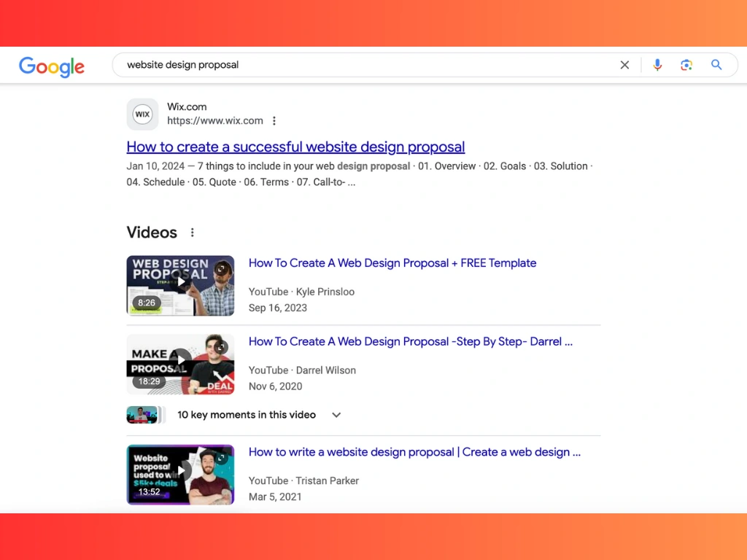Click the Wix favicon beside the result
The image size is (747, 560).
(142, 114)
